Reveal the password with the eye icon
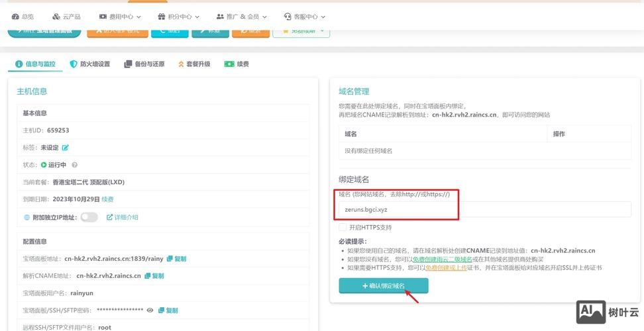The width and height of the screenshot is (644, 331). 150,310
